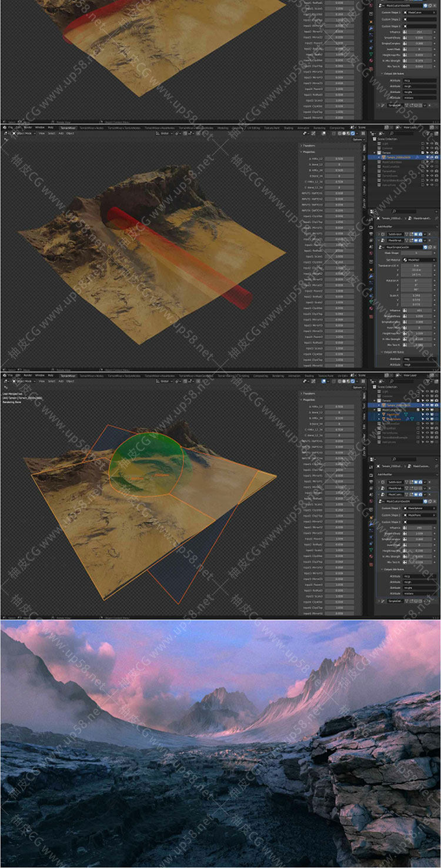Open Render properties tab icon, red-cylinder window
This screenshot has height=868, width=441.
click(371, 227)
